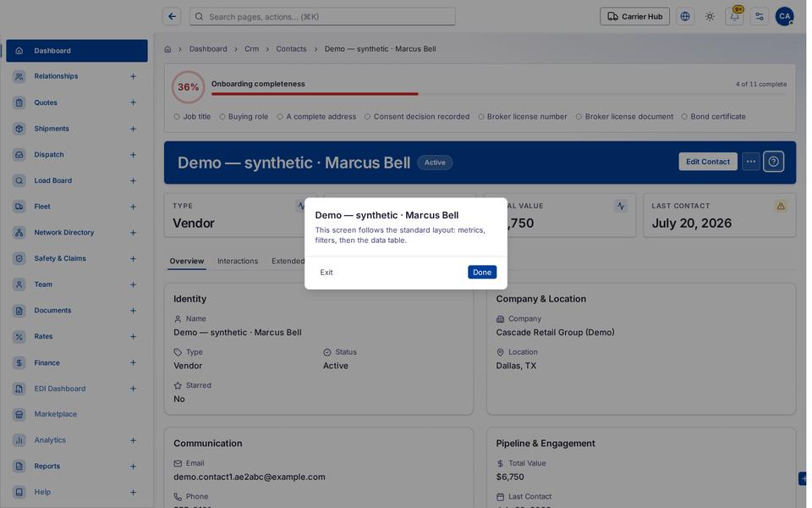Toggle the A complete address item

point(316,117)
